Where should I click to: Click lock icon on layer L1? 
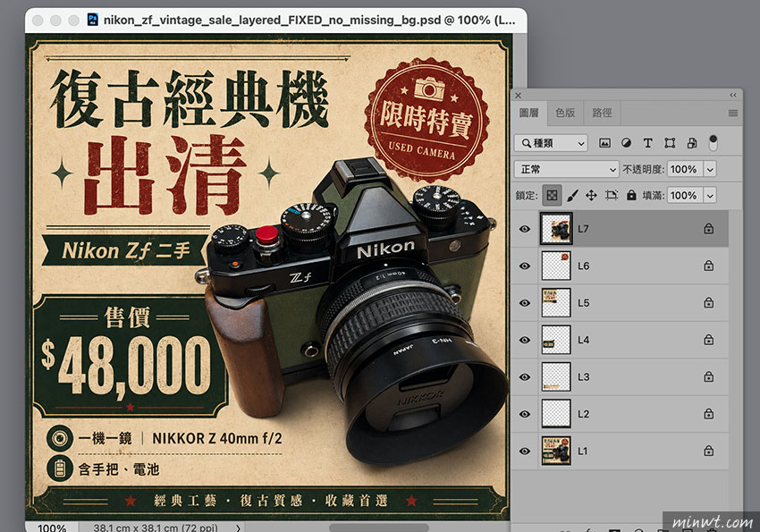709,451
